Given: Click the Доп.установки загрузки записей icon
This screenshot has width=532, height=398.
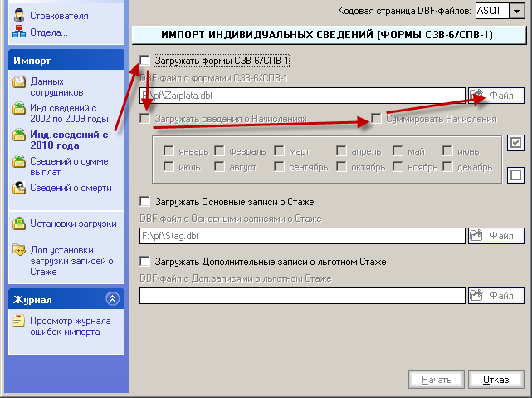Looking at the screenshot, I should 19,249.
